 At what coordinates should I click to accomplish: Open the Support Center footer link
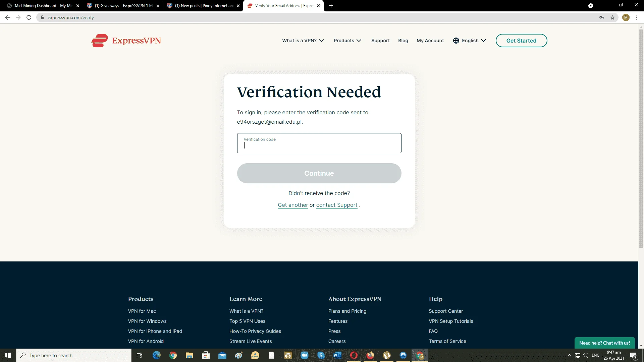point(446,311)
